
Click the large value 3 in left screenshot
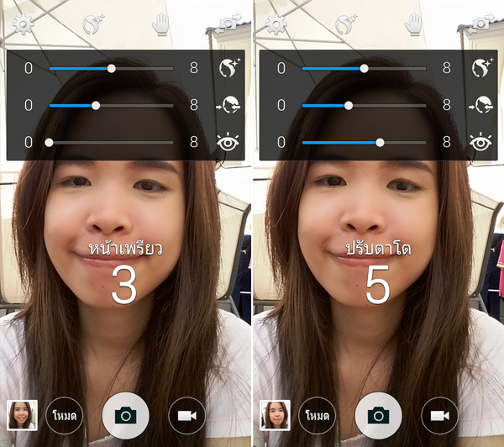tap(124, 285)
